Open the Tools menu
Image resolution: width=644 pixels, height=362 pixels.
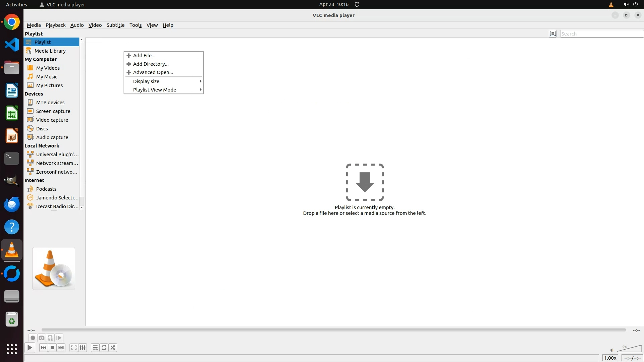[136, 25]
